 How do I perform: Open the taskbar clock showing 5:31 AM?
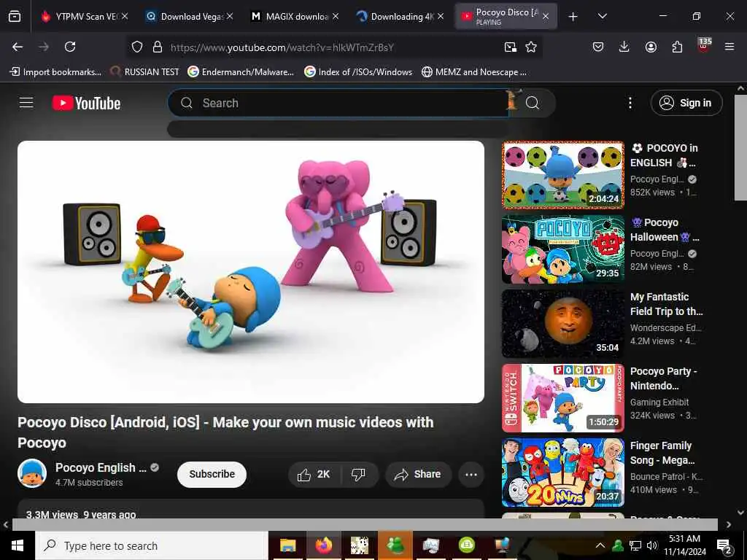click(x=684, y=545)
